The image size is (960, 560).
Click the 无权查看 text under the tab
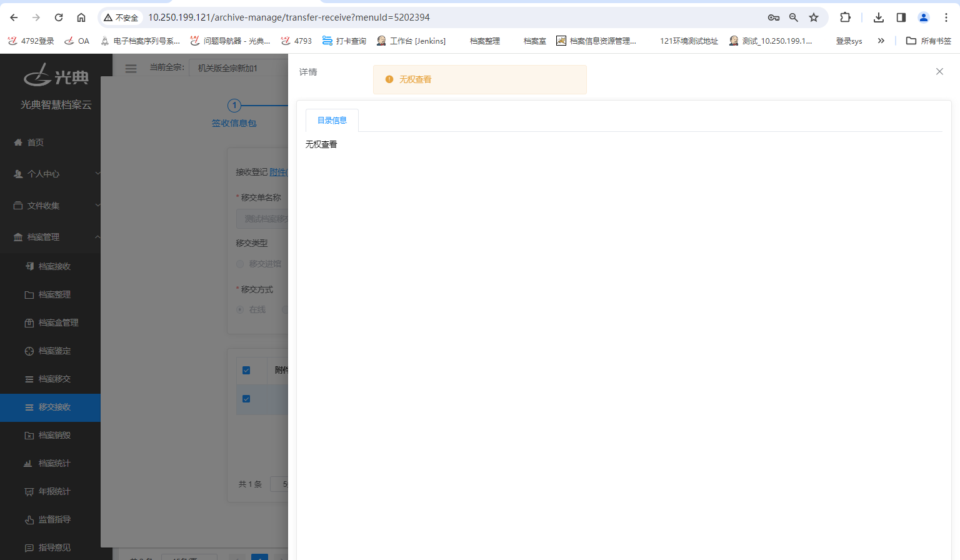tap(321, 144)
